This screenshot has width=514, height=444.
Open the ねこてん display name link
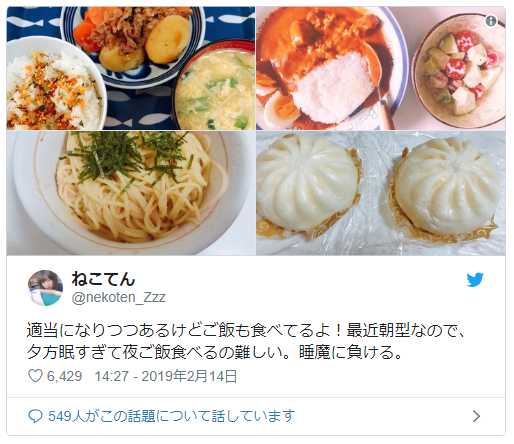(103, 279)
